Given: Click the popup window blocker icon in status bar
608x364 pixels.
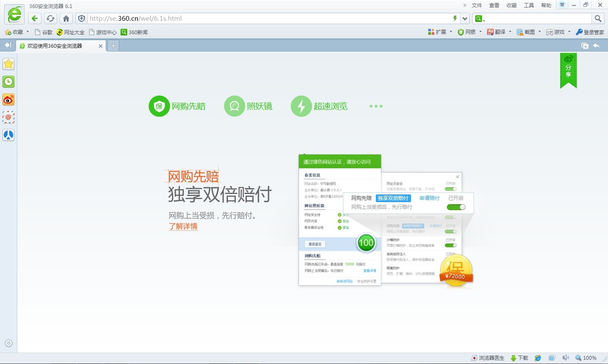Looking at the screenshot, I should click(x=552, y=358).
